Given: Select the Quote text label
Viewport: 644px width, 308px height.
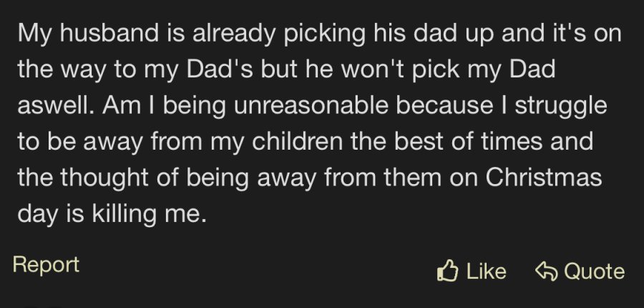Looking at the screenshot, I should pos(595,271).
